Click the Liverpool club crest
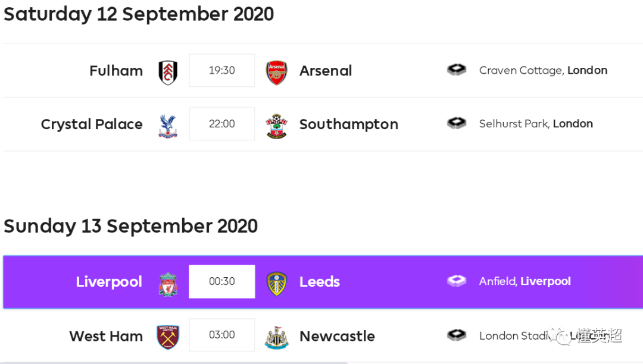This screenshot has width=643, height=364. coord(168,284)
